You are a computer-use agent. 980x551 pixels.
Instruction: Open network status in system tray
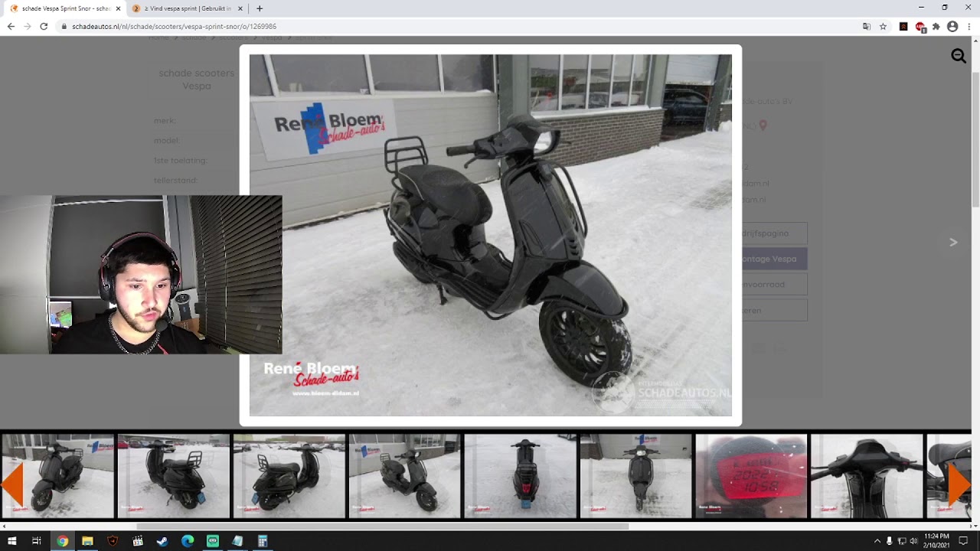point(901,541)
